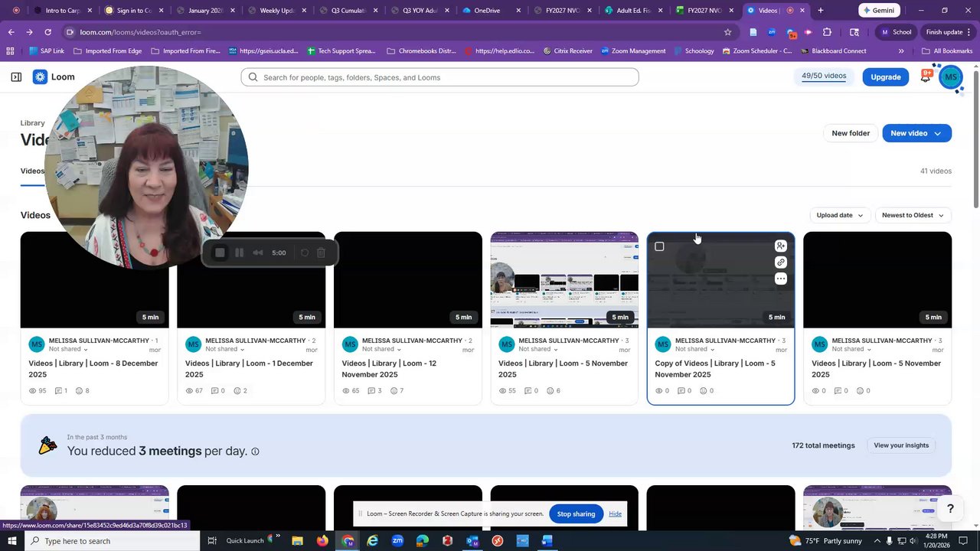
Task: Click the Upgrade button
Action: click(885, 77)
